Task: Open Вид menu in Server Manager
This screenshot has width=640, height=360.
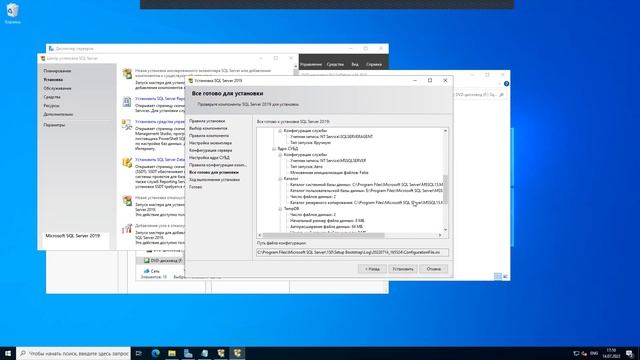Action: click(x=355, y=64)
